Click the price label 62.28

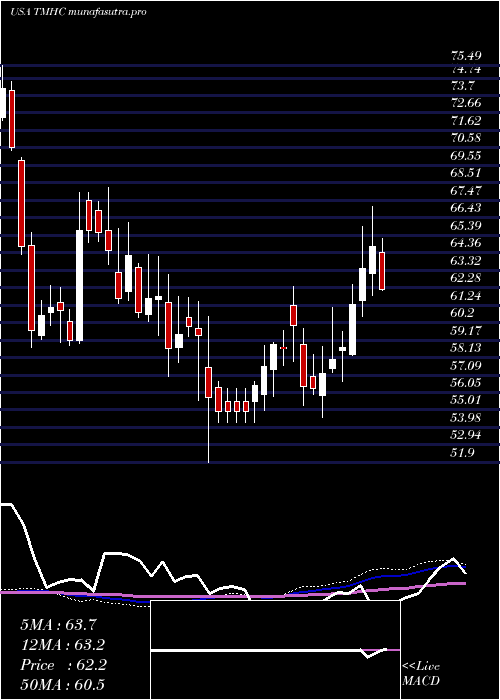[x=466, y=278]
